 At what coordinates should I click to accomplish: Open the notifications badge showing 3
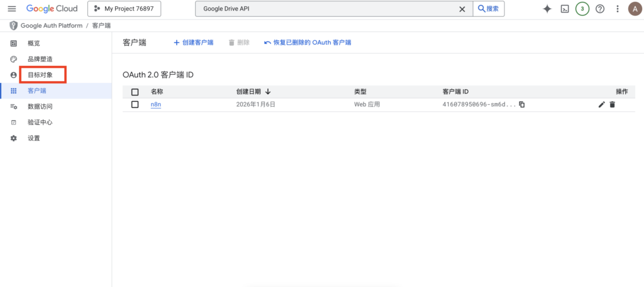(582, 9)
